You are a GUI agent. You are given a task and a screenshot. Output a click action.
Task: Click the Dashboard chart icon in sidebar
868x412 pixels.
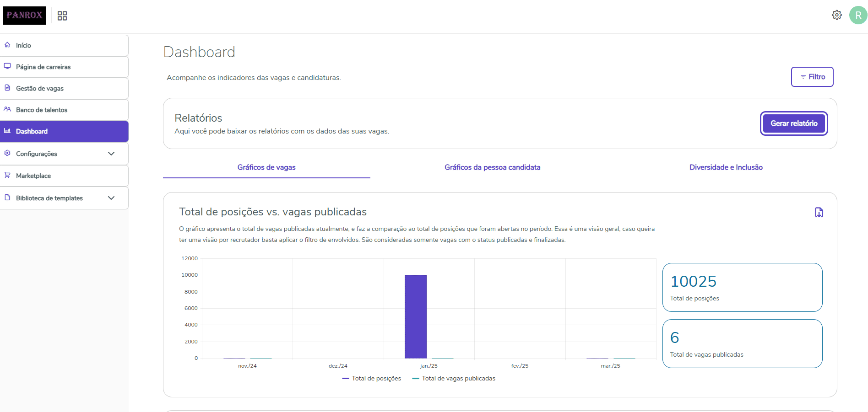(x=7, y=131)
